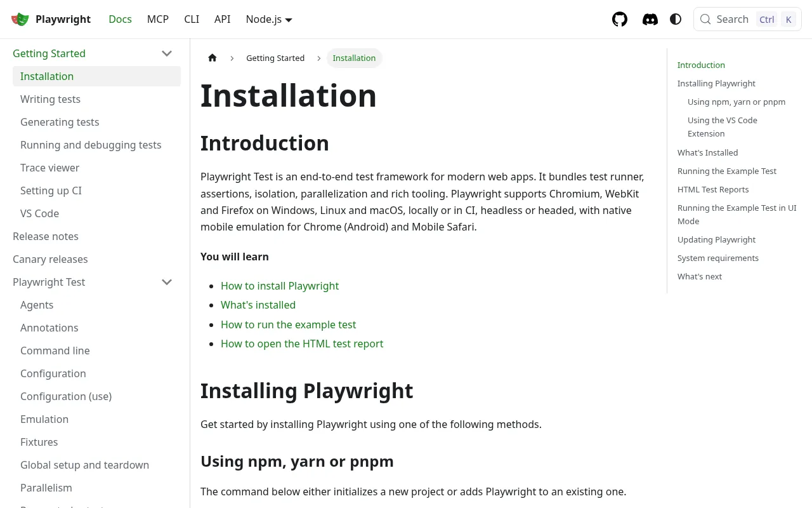The image size is (812, 508).
Task: Open the CLI nav item
Action: (192, 19)
